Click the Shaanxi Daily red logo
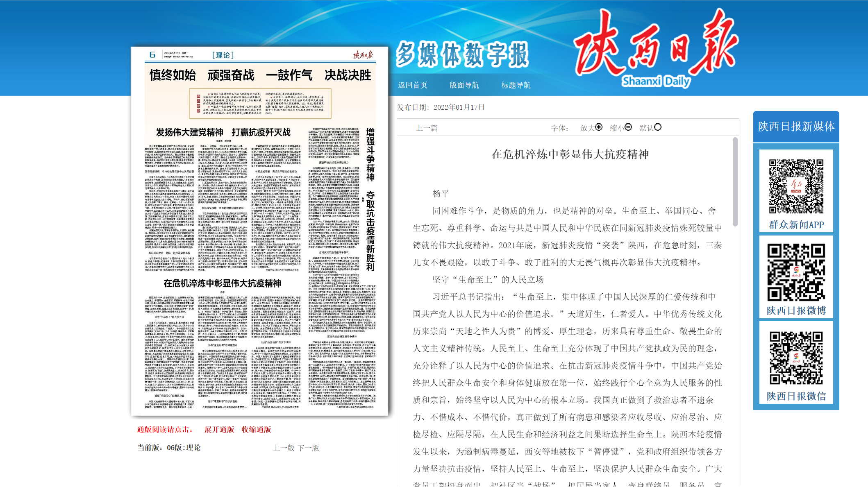This screenshot has width=868, height=487. [655, 47]
